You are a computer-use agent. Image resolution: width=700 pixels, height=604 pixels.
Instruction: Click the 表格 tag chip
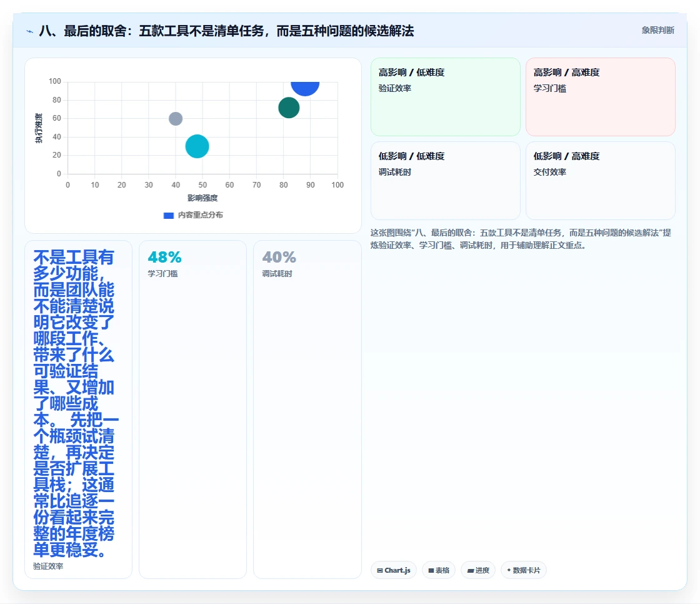[438, 570]
